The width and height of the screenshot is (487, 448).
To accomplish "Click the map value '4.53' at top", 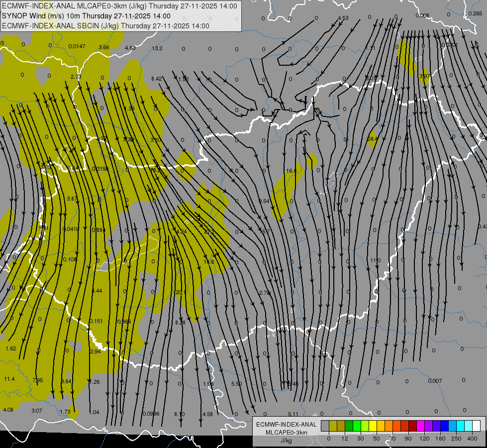I will point(343,18).
